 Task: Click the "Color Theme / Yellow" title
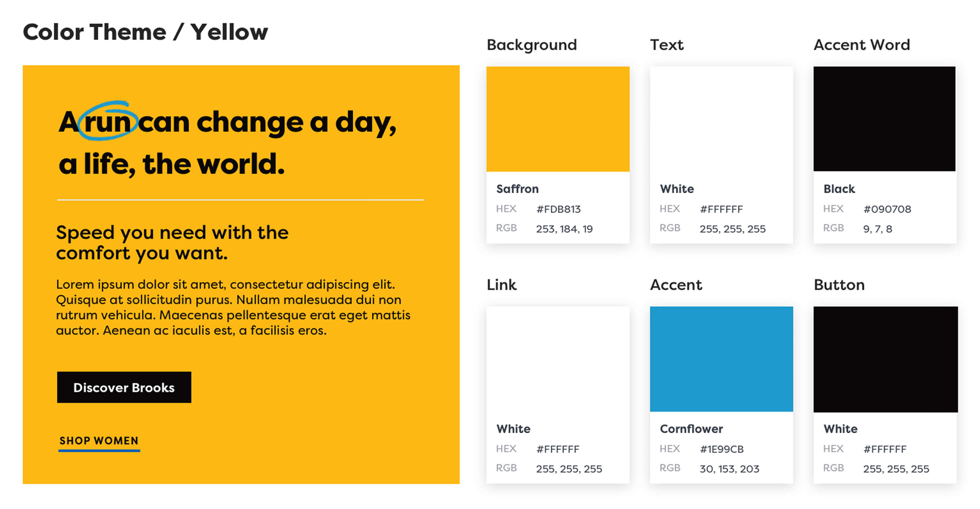pyautogui.click(x=145, y=32)
